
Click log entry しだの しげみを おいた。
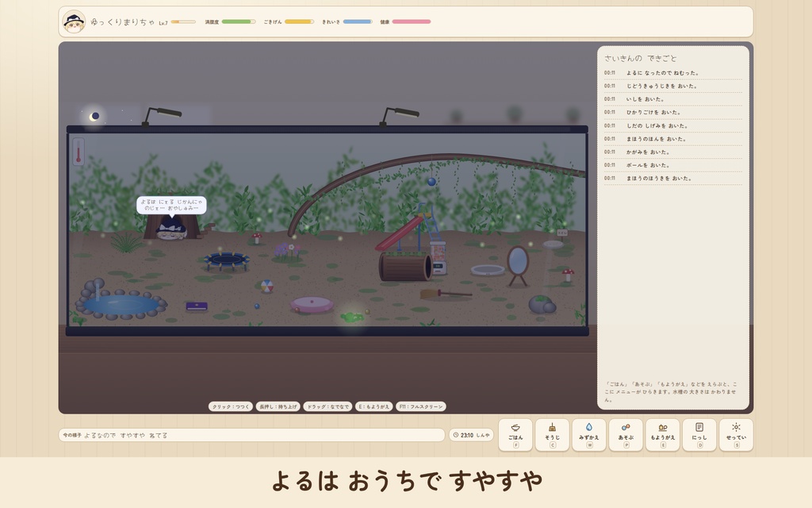[673, 125]
